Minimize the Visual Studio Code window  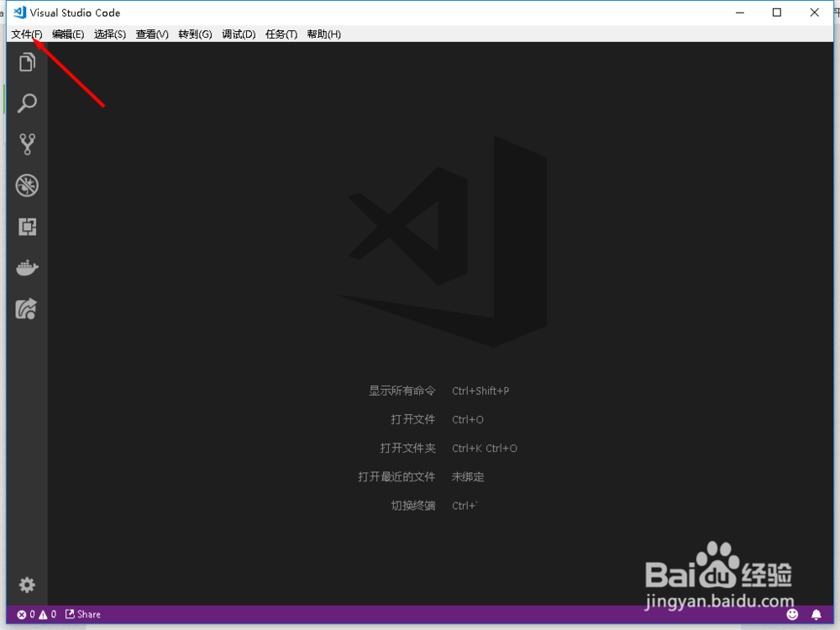pos(740,13)
